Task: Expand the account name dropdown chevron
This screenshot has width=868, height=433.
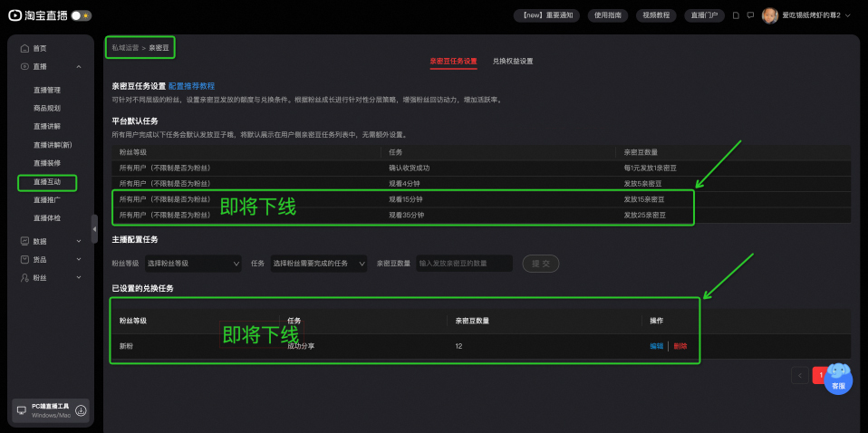Action: click(847, 15)
